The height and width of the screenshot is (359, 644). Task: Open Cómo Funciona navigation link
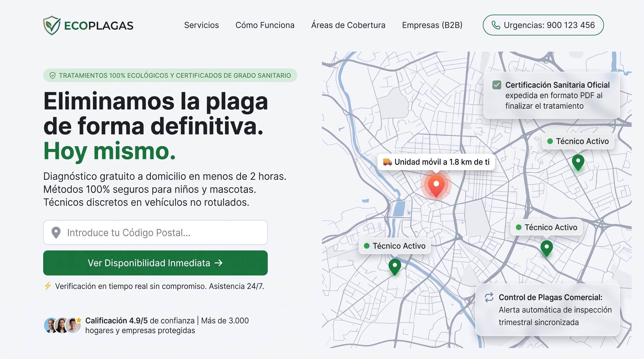pyautogui.click(x=265, y=25)
